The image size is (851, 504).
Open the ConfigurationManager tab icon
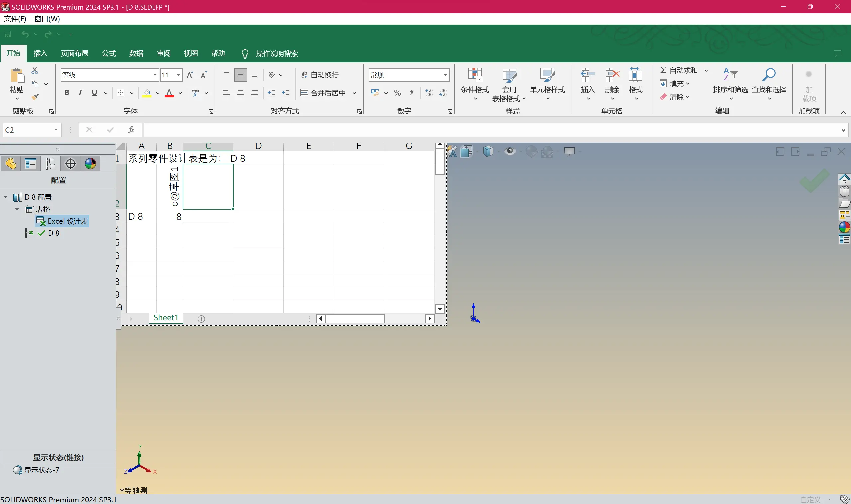click(50, 164)
